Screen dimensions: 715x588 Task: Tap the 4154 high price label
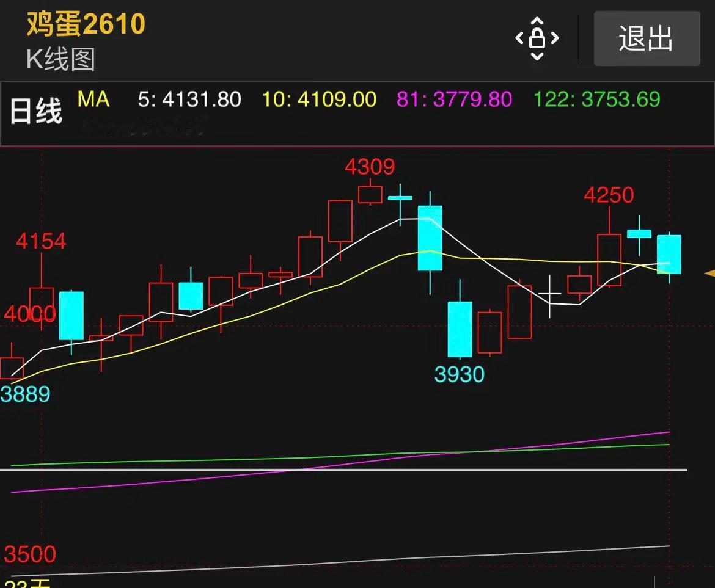[x=41, y=241]
